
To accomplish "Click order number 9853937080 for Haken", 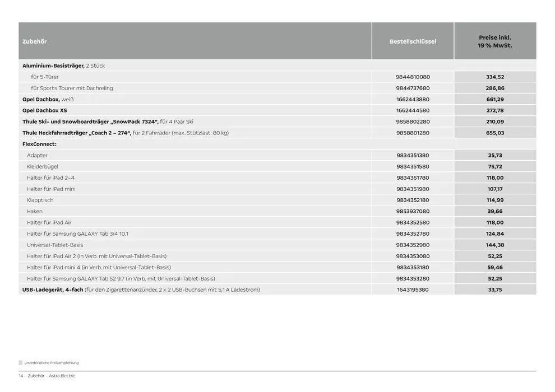I will click(x=413, y=211).
